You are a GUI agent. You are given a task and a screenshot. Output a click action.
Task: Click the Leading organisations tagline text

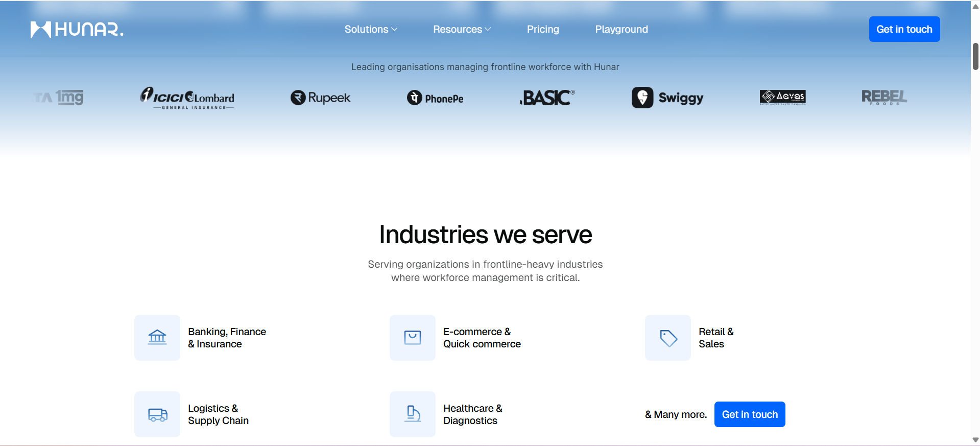pos(485,67)
